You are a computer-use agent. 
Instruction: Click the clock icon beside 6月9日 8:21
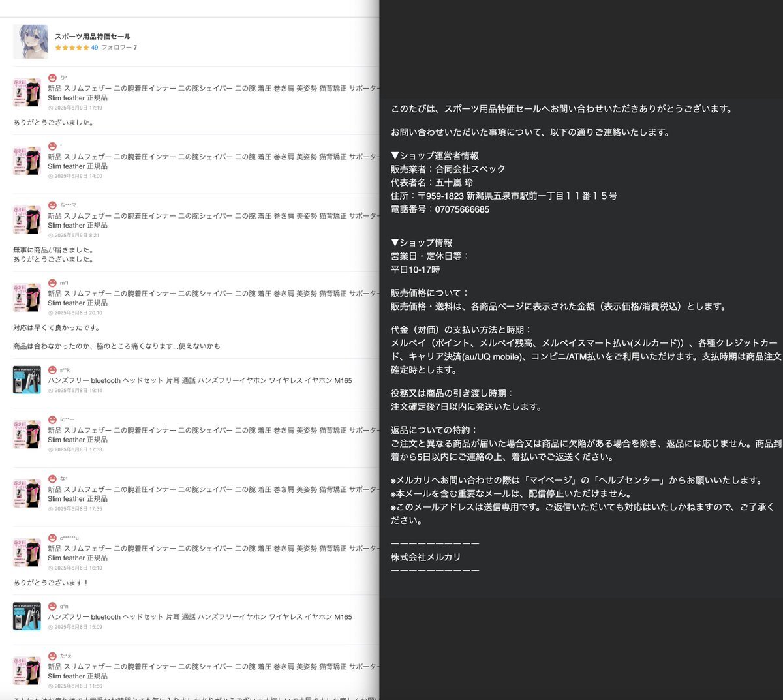50,235
